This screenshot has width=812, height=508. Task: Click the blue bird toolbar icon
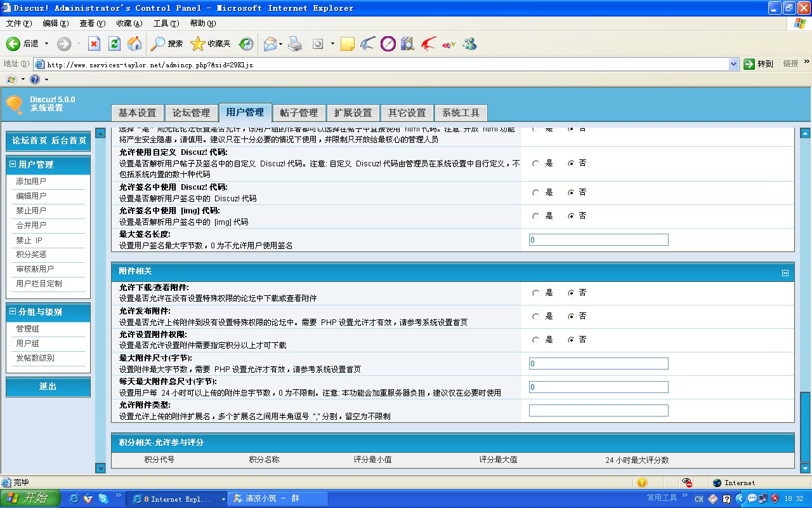(367, 44)
